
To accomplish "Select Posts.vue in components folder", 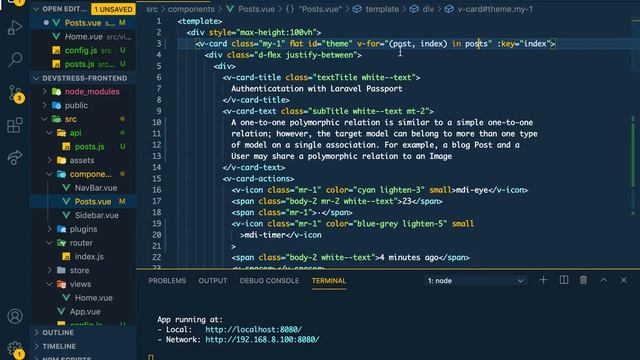I will tap(83, 202).
